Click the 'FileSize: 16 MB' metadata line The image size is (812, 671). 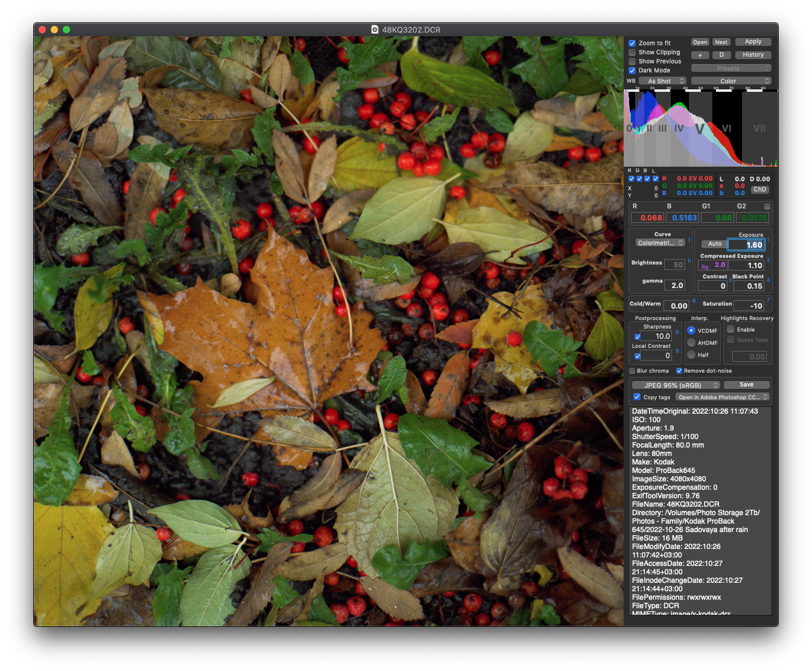(657, 538)
